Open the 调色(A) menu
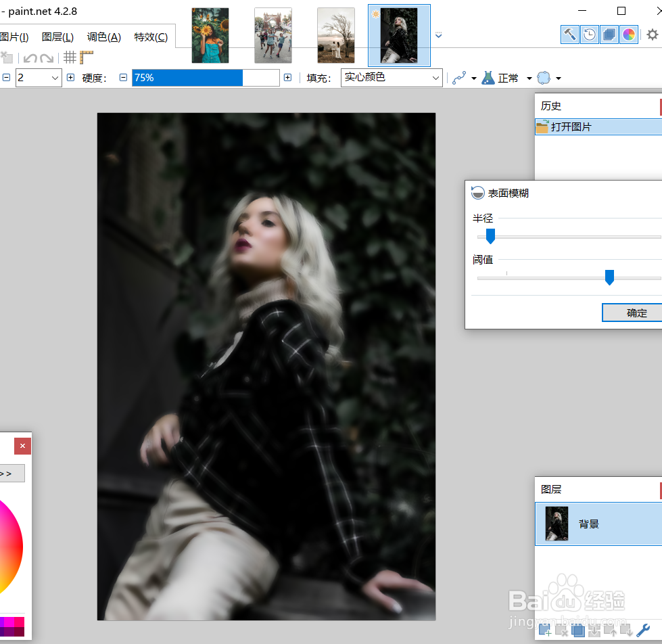This screenshot has height=644, width=662. [104, 37]
